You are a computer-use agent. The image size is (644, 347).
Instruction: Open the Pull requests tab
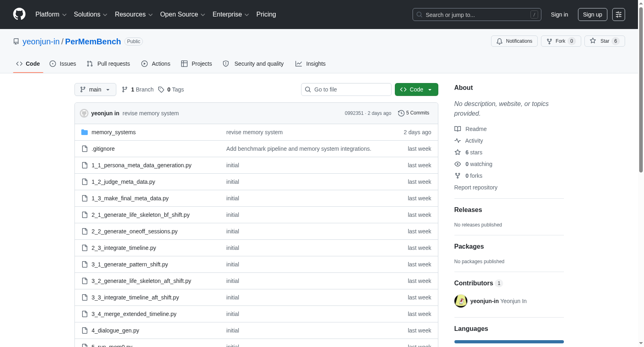click(108, 64)
